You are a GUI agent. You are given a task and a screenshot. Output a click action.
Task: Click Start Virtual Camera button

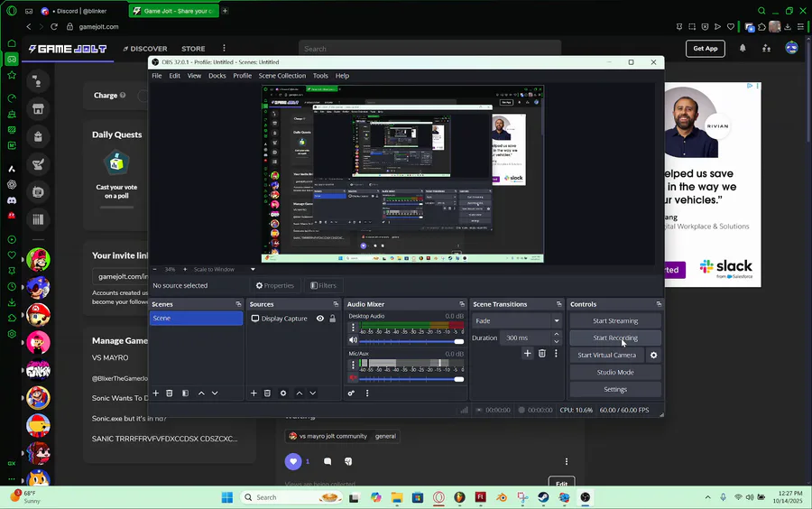pos(606,356)
